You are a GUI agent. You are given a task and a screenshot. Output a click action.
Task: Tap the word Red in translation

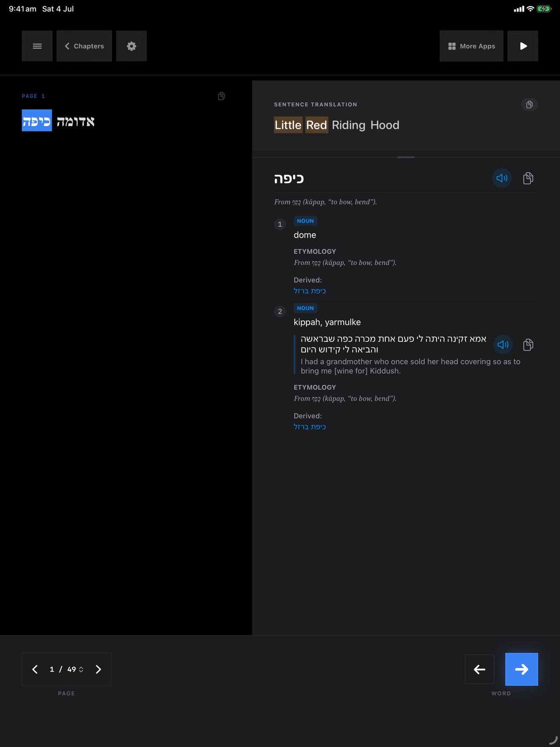316,125
